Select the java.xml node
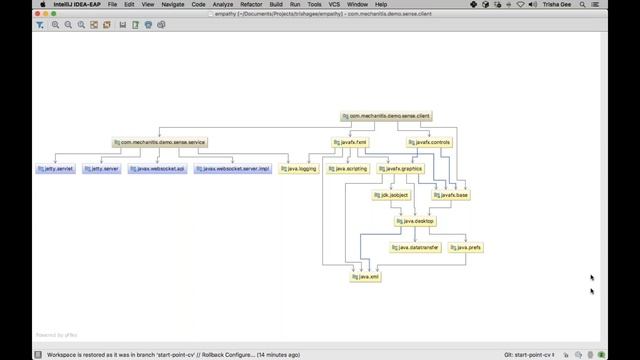Image resolution: width=640 pixels, height=360 pixels. [x=365, y=277]
